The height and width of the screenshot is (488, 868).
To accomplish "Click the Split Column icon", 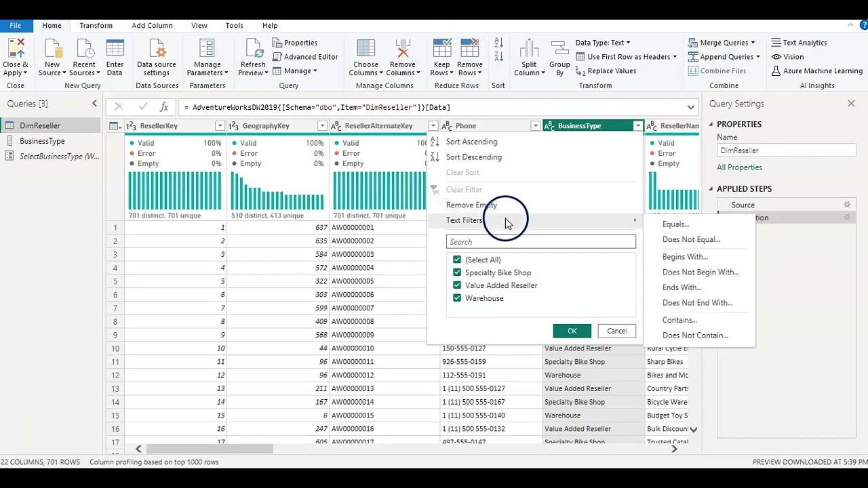I will pos(529,49).
